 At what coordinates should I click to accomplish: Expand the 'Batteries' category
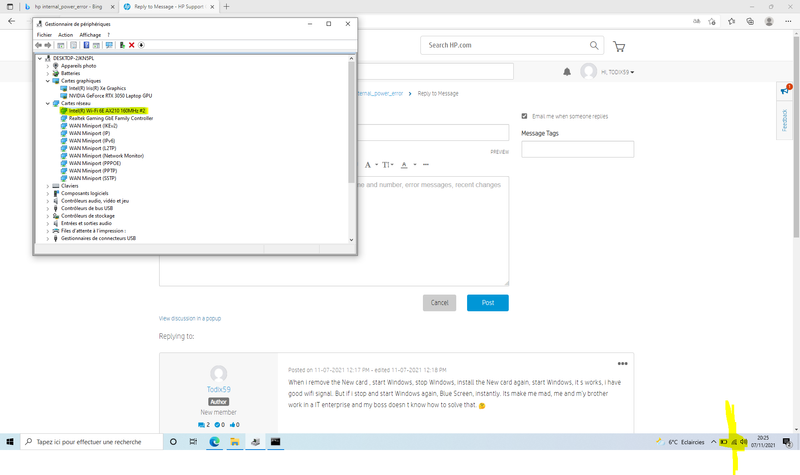pyautogui.click(x=48, y=73)
